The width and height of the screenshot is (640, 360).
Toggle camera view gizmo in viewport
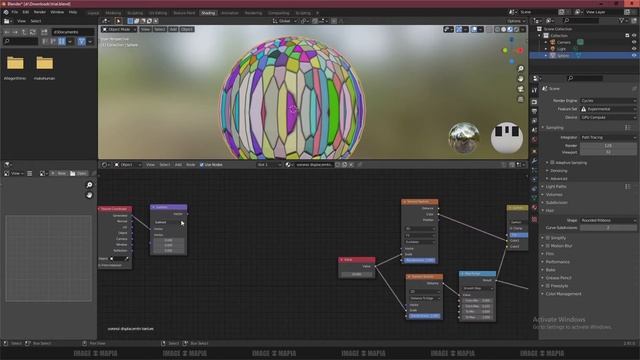(x=520, y=89)
